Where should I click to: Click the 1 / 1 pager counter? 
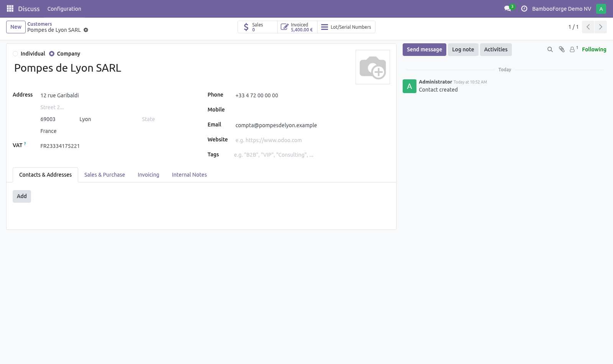(x=573, y=27)
